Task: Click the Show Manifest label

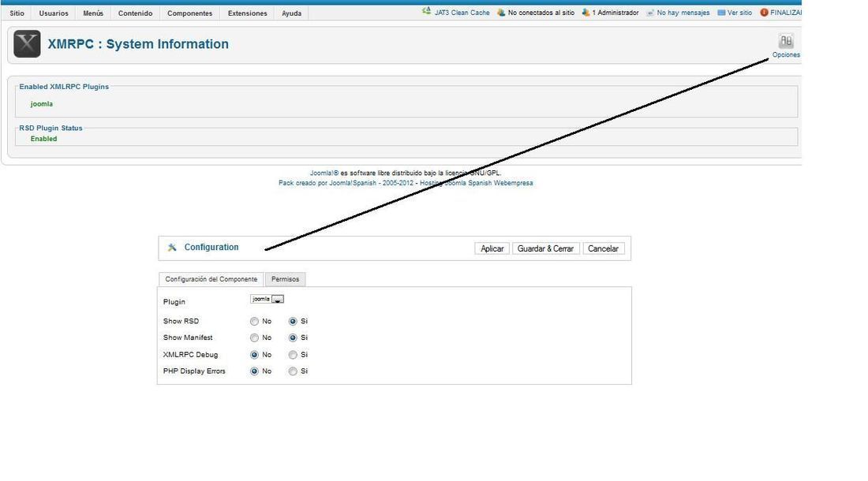Action: pos(188,337)
